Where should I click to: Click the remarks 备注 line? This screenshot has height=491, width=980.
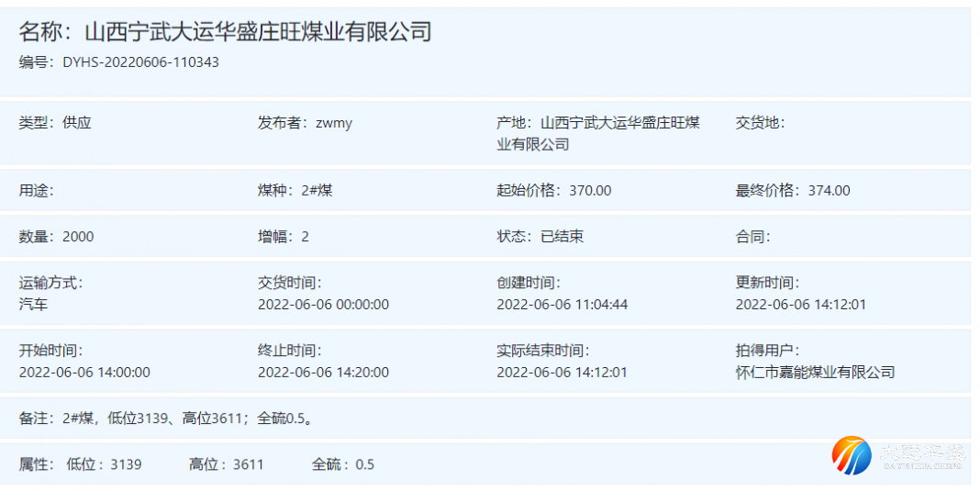167,418
